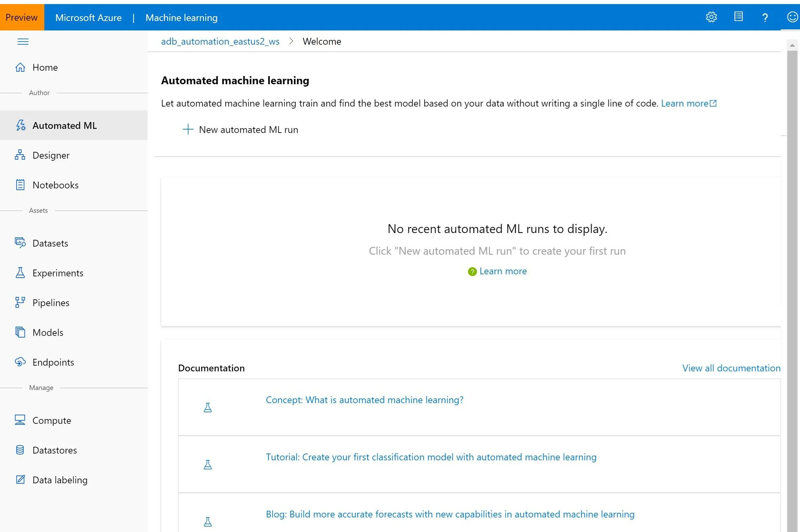Viewport: 800px width, 532px height.
Task: Open the Pipelines section
Action: coord(50,302)
